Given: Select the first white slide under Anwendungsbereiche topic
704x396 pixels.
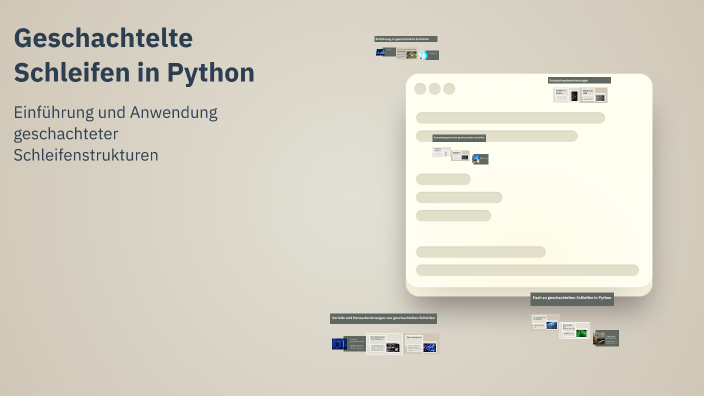Looking at the screenshot, I should tap(441, 152).
